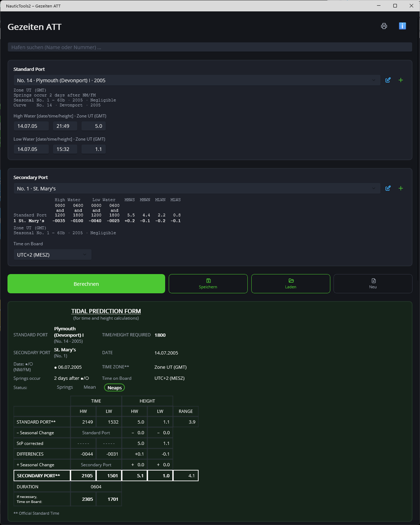This screenshot has width=420, height=525.
Task: Click the Laden button
Action: coord(290,284)
